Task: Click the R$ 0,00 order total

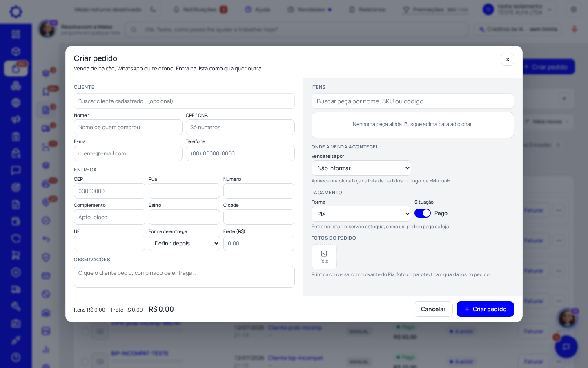Action: tap(161, 309)
